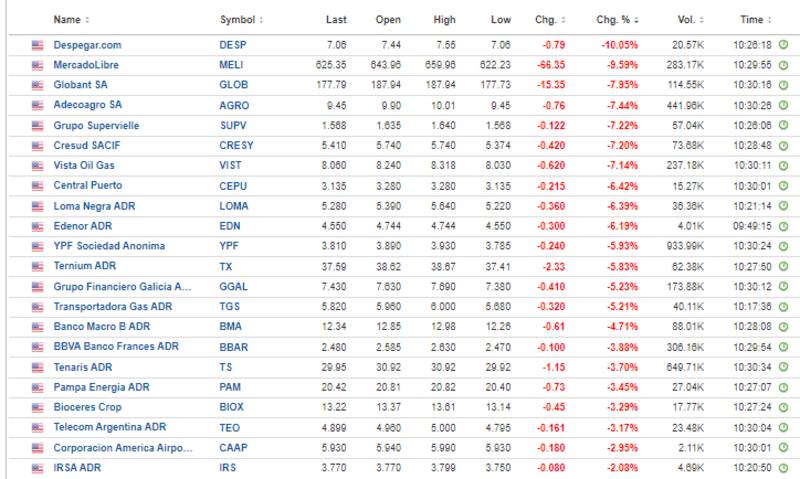Click the clock icon in Tenaris ADR row

click(x=783, y=367)
